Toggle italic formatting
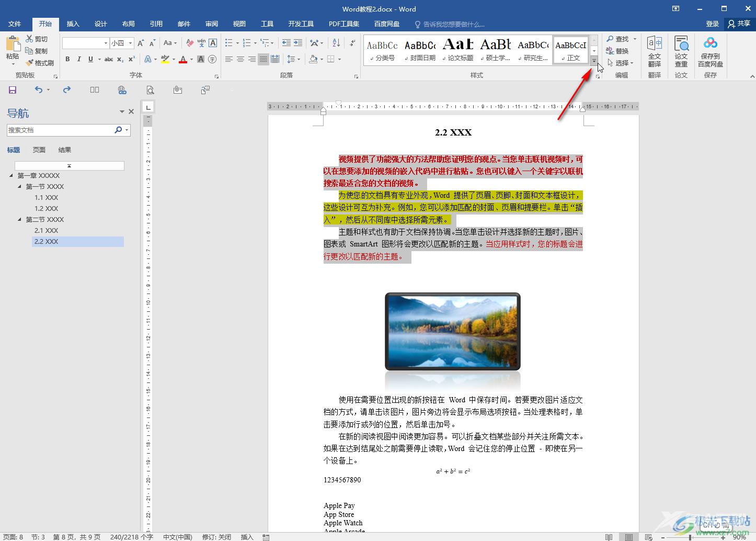Screen dimensions: 756x541 [79, 59]
